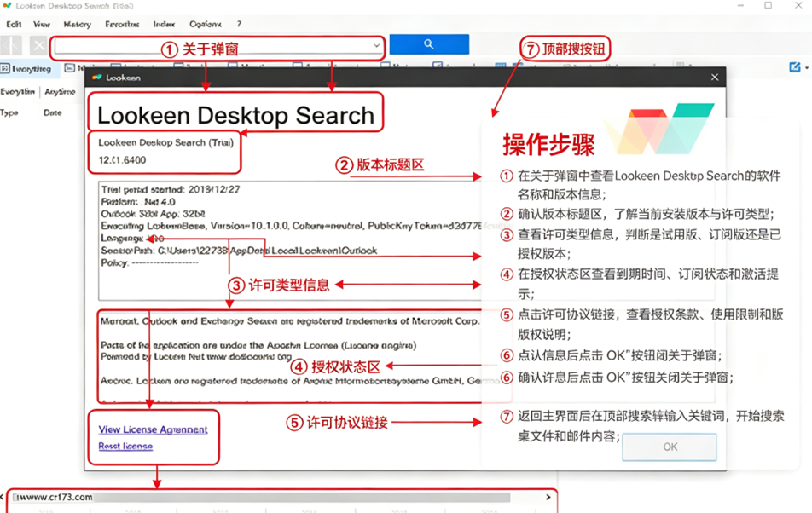Open the Index menu
This screenshot has width=812, height=513.
164,25
